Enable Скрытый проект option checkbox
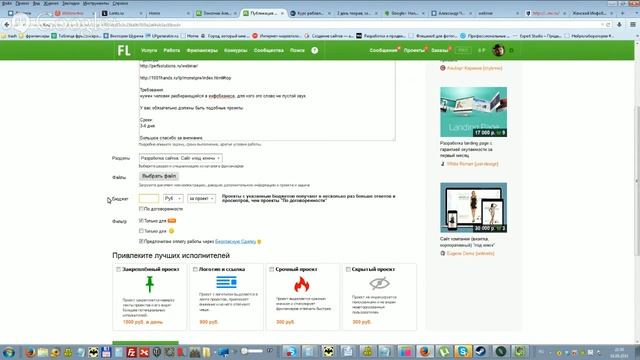The image size is (640, 360). [x=348, y=269]
